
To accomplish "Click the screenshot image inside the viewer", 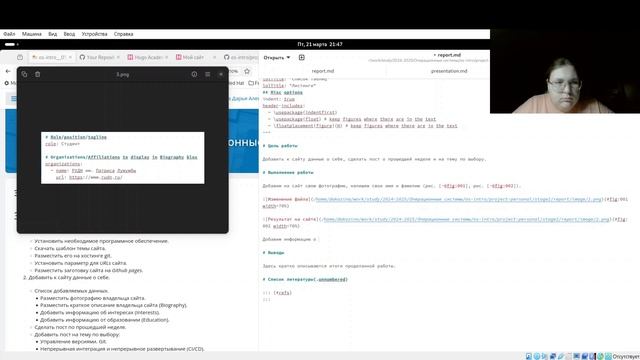I will [x=122, y=158].
